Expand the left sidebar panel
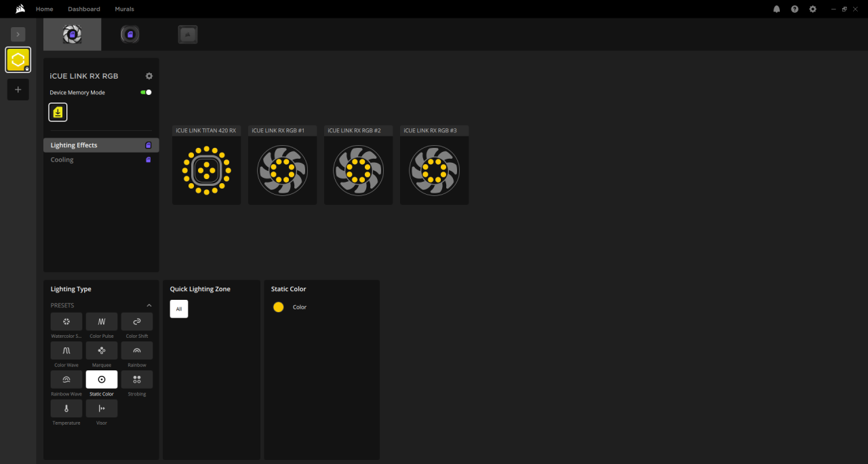The image size is (868, 464). (x=18, y=34)
